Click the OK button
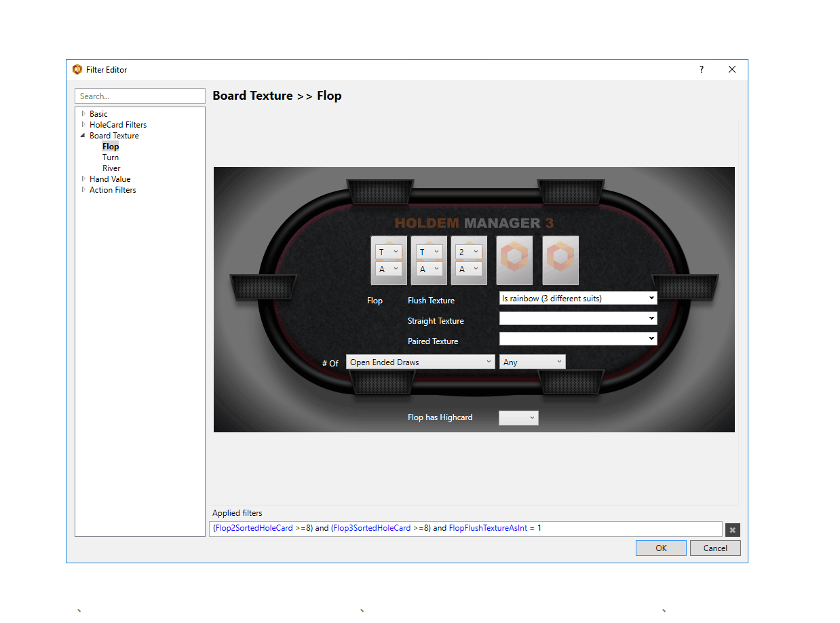This screenshot has width=840, height=623. point(661,548)
